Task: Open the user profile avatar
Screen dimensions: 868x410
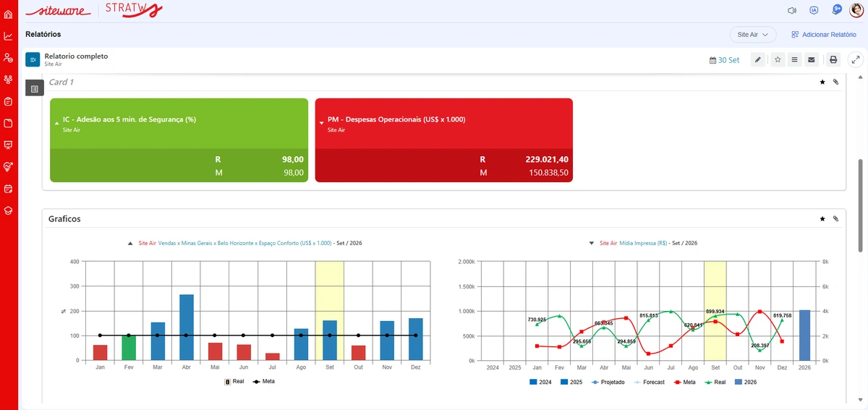Action: (856, 10)
